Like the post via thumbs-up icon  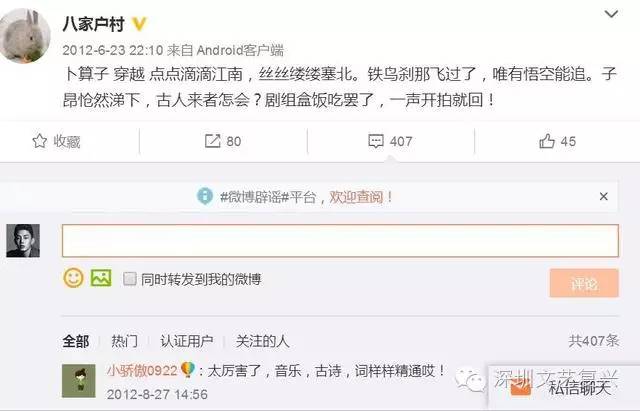tap(547, 141)
